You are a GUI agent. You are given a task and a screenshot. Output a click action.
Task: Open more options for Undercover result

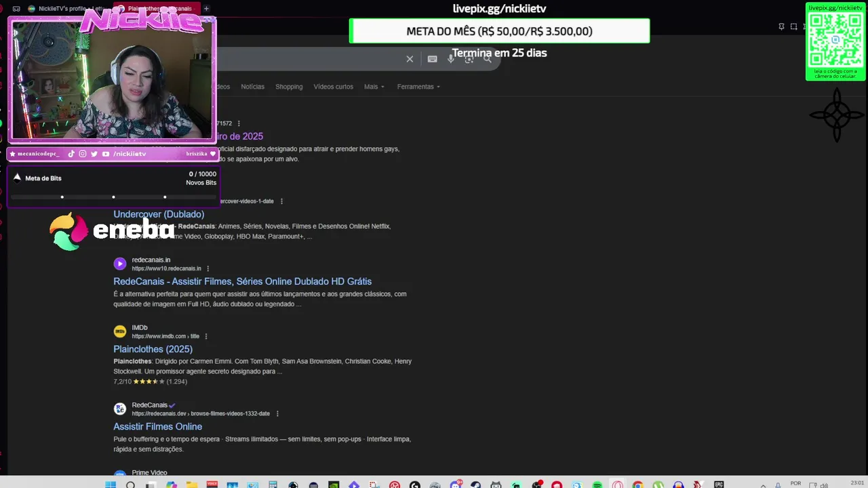[281, 201]
